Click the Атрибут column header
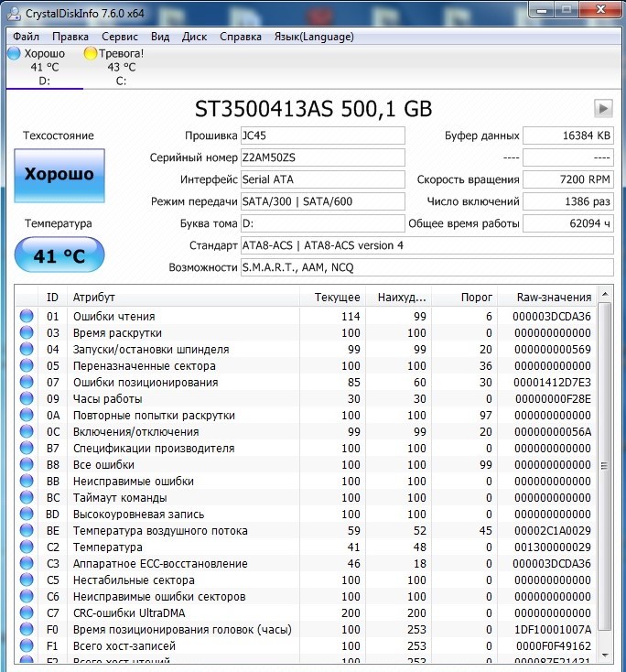This screenshot has width=626, height=672. [x=183, y=297]
